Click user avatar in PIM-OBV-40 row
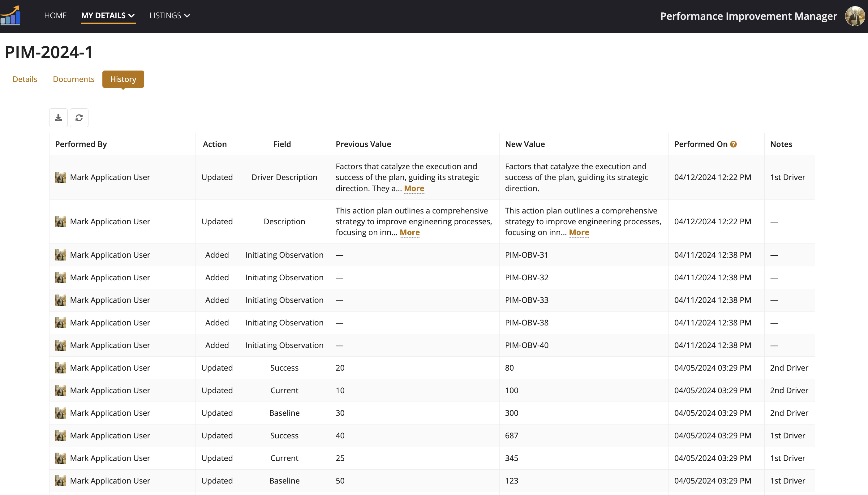Image resolution: width=868 pixels, height=495 pixels. pyautogui.click(x=61, y=345)
